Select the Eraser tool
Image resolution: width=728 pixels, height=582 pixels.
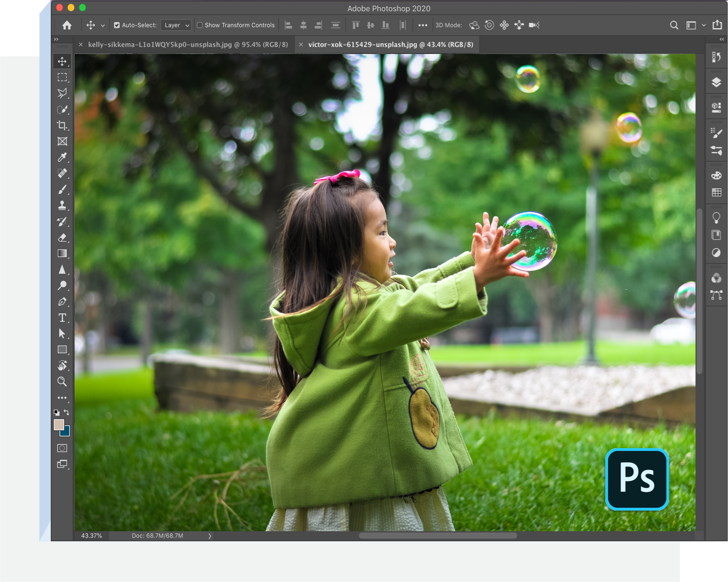[62, 238]
